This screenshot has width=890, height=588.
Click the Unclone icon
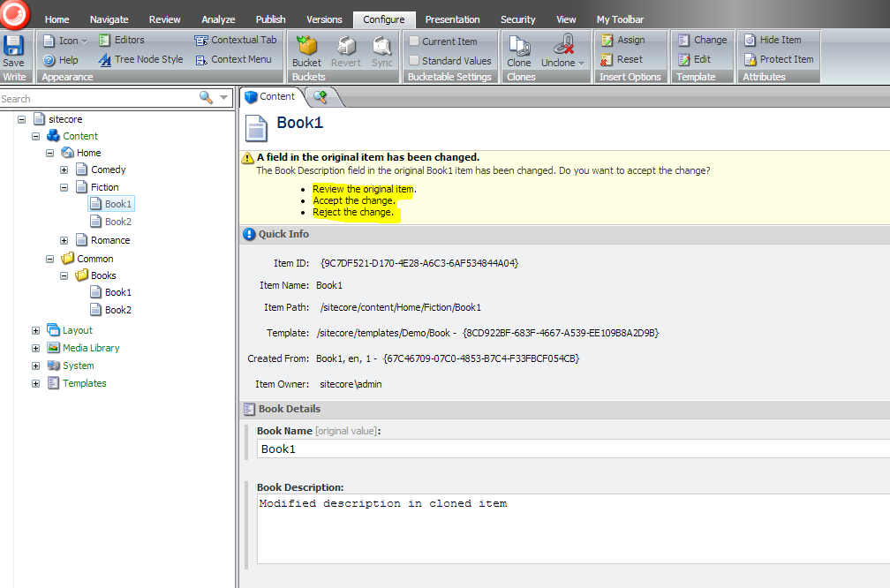click(563, 45)
